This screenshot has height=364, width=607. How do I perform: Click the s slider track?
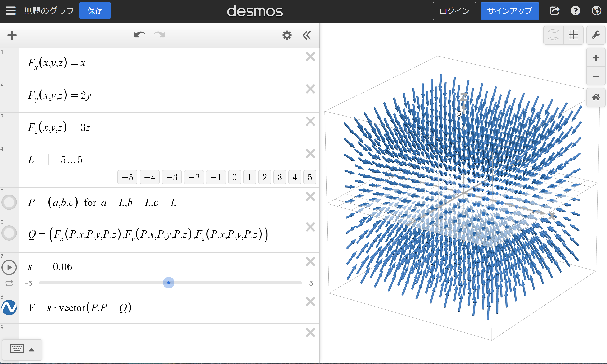[233, 283]
